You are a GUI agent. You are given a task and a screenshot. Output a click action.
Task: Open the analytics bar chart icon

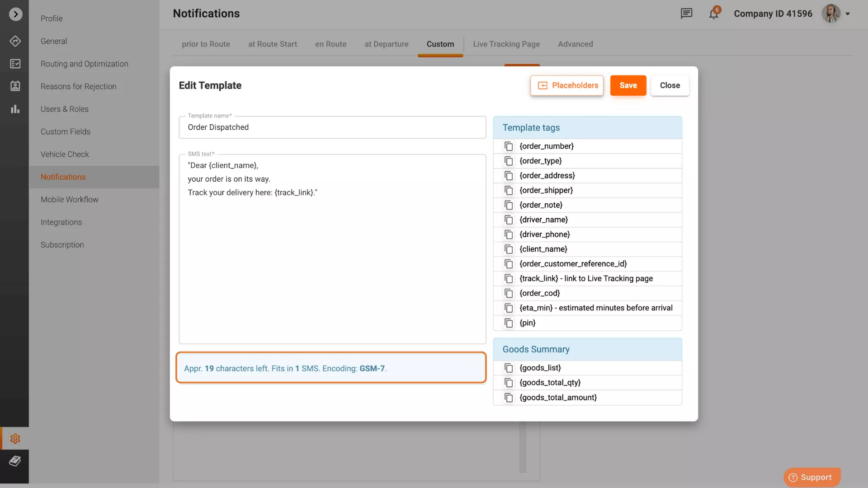coord(15,109)
